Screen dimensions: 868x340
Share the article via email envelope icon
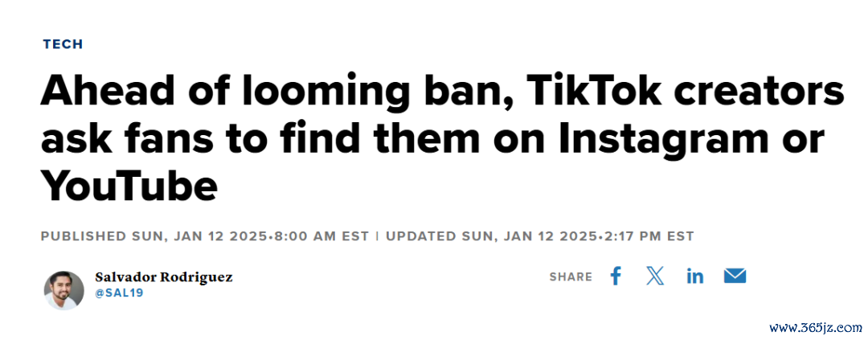coord(735,276)
